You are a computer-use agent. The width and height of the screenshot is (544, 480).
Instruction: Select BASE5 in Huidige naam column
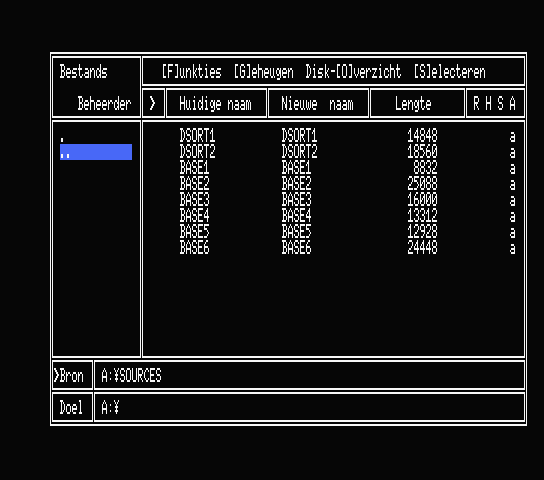point(194,231)
